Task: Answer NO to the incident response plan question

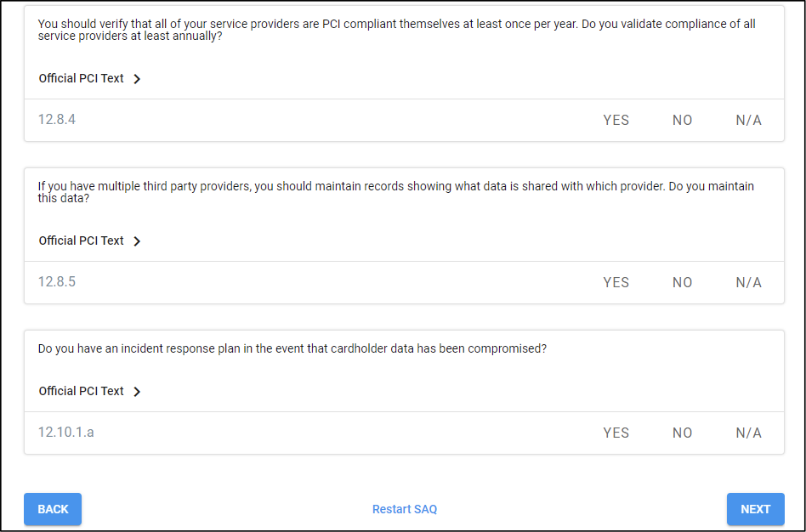Action: click(x=682, y=433)
